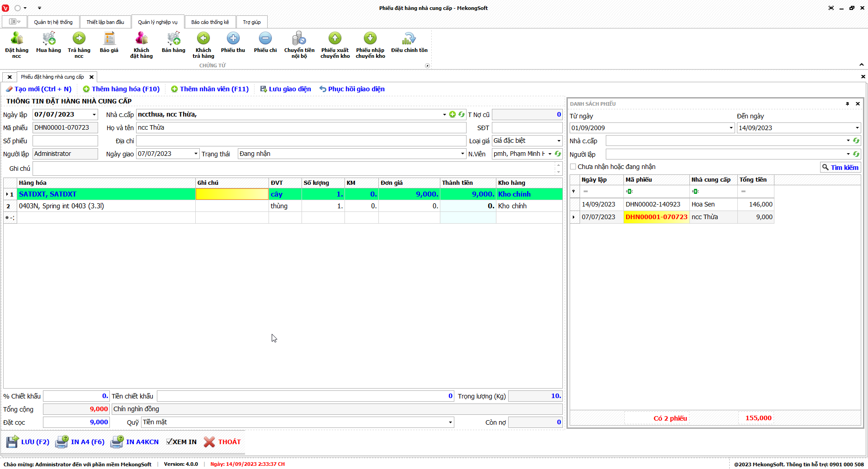Expand the Trạng thái dropdown
The width and height of the screenshot is (868, 469).
462,154
